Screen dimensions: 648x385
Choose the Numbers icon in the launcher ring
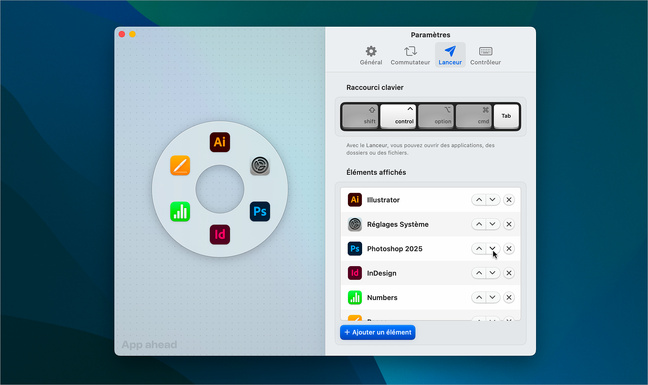(x=180, y=212)
